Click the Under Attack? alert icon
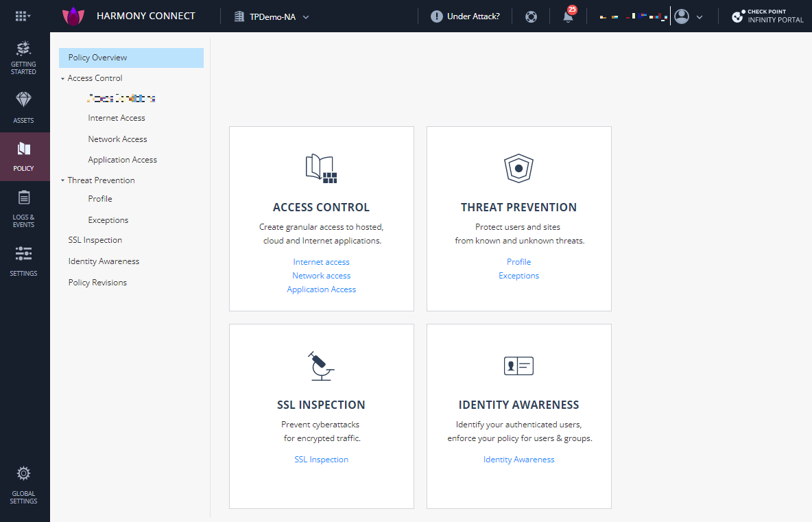The height and width of the screenshot is (522, 812). coord(437,16)
